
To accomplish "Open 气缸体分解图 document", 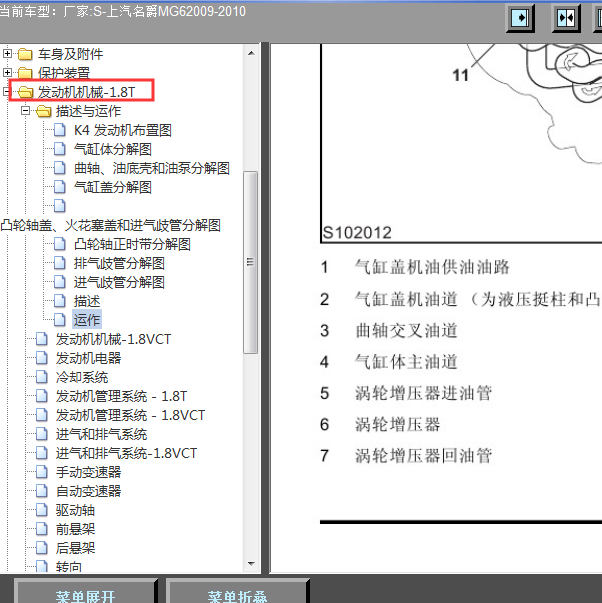I will coord(113,149).
